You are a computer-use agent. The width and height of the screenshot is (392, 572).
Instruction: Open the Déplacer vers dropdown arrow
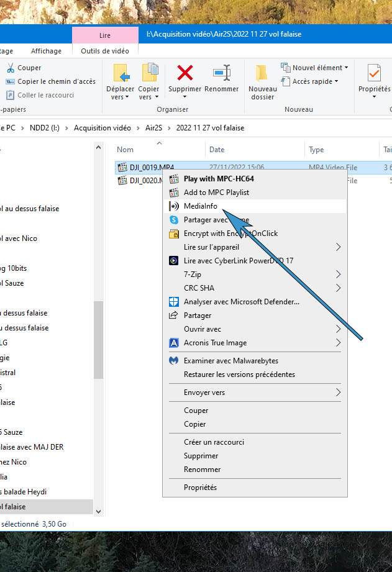(x=127, y=97)
